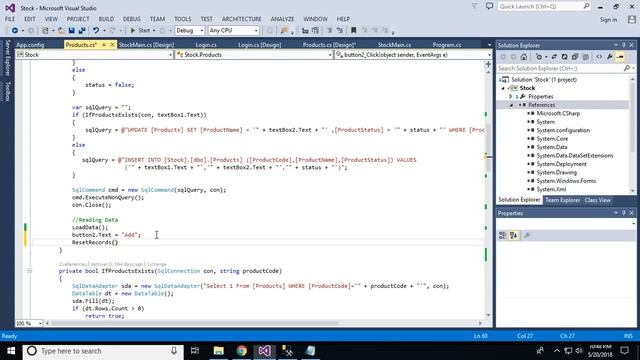This screenshot has height=360, width=640.
Task: Select System.Windows.Forms reference
Action: point(566,181)
